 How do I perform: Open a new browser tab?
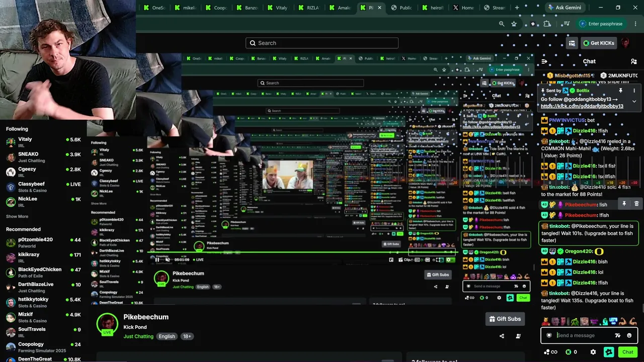[517, 8]
